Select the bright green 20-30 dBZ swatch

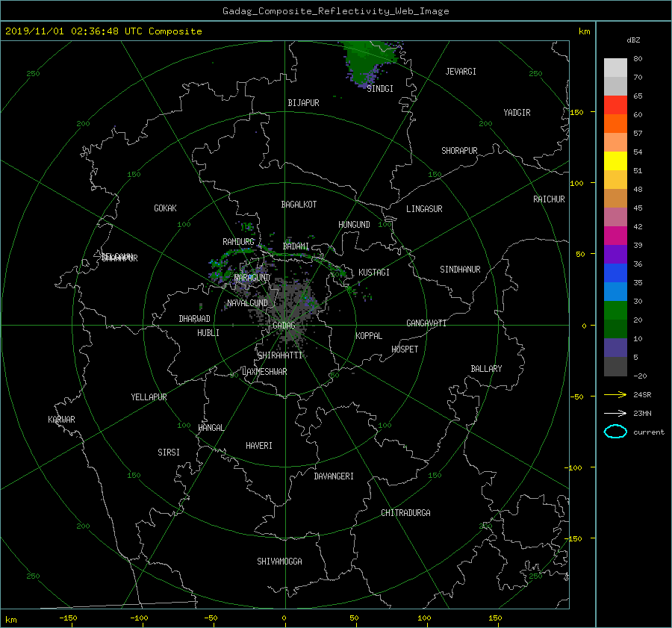(615, 311)
